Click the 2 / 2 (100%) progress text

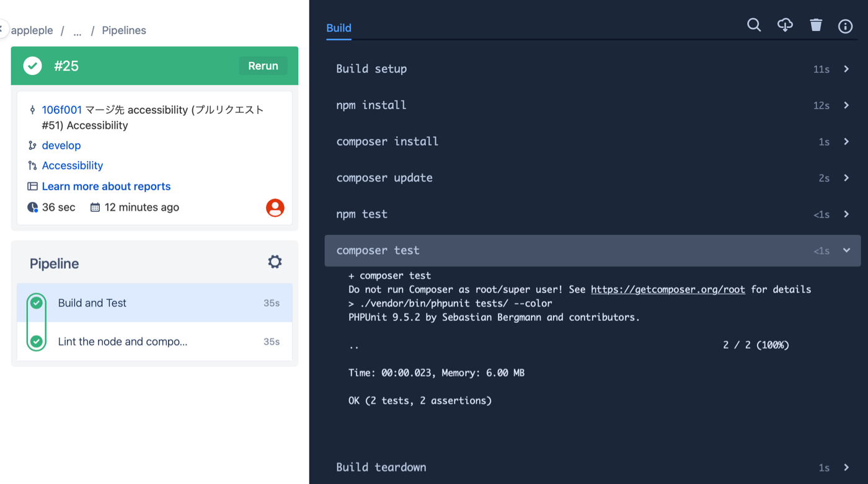point(756,345)
